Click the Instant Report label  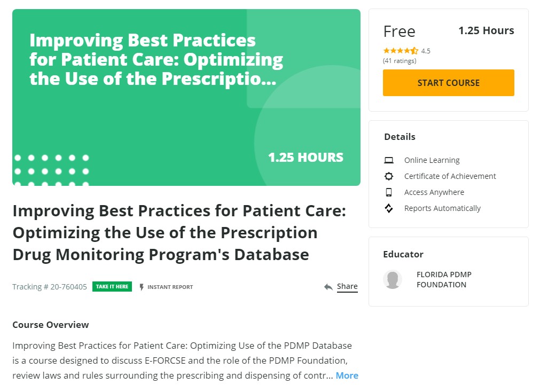pyautogui.click(x=170, y=287)
